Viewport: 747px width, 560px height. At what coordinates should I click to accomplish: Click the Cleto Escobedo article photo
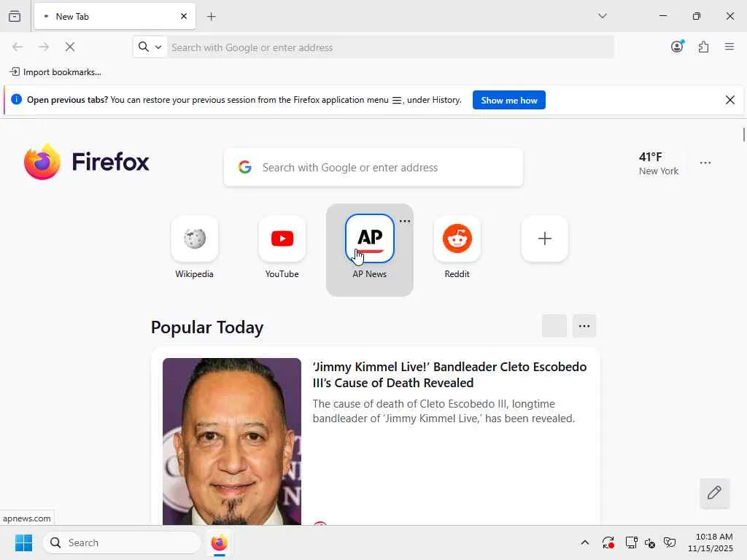tap(232, 441)
